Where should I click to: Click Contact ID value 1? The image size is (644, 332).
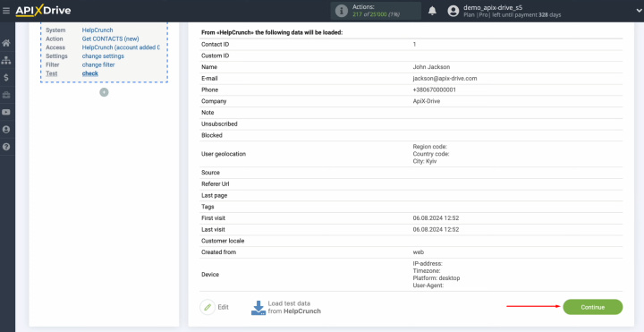(414, 44)
